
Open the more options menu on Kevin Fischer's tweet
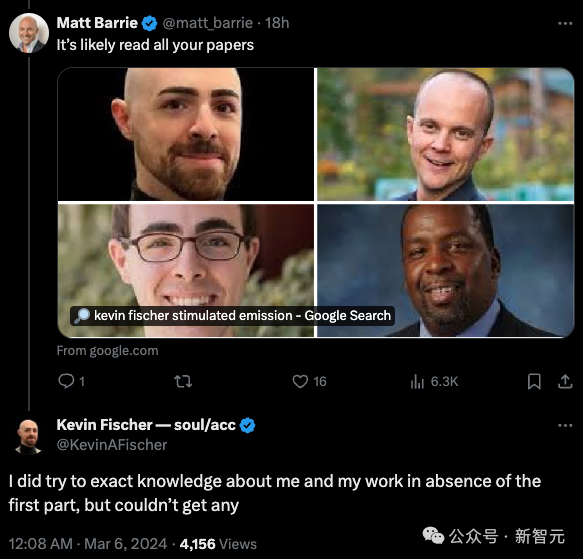[565, 425]
